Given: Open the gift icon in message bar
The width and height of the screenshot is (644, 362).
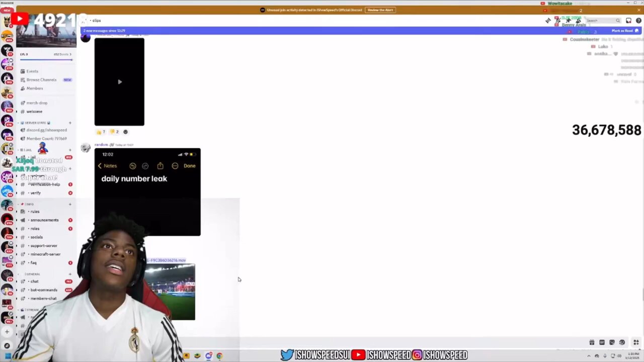Looking at the screenshot, I should click(592, 342).
